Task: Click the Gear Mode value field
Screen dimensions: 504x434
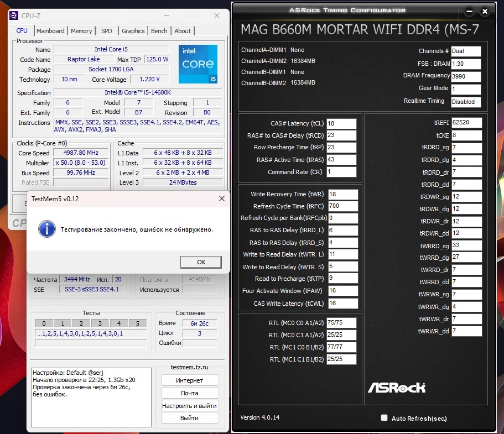Action: [x=466, y=89]
